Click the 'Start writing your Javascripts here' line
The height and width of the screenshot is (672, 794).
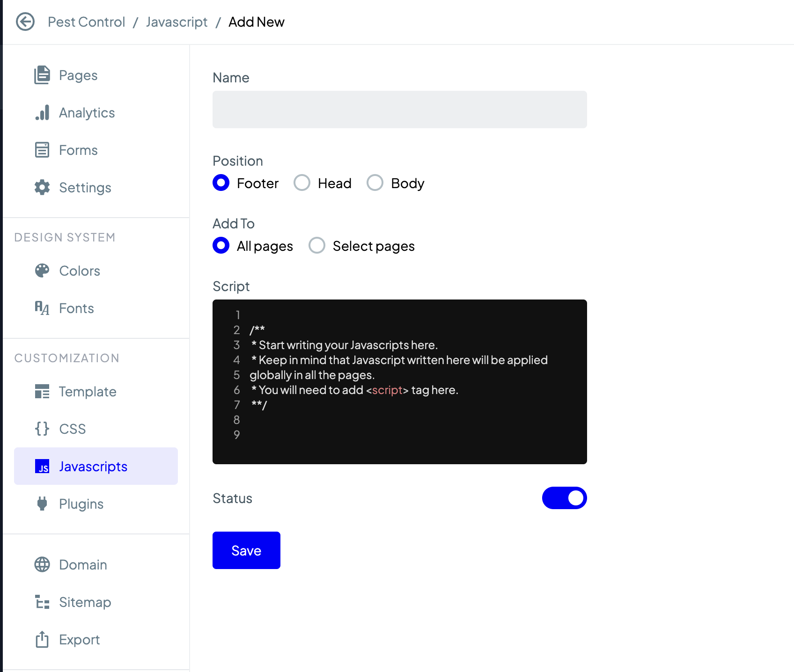(344, 345)
